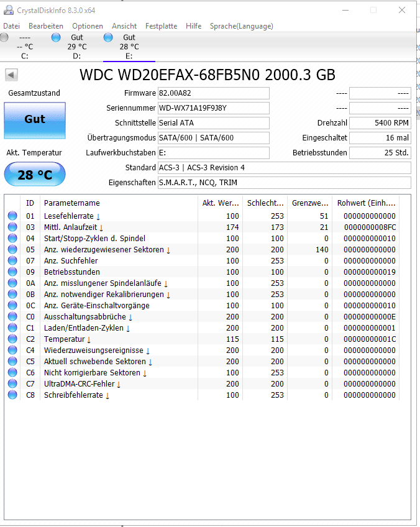Click the Übertragungsmodus field SATA/600
Viewport: 420px width, 527px height.
tap(213, 137)
